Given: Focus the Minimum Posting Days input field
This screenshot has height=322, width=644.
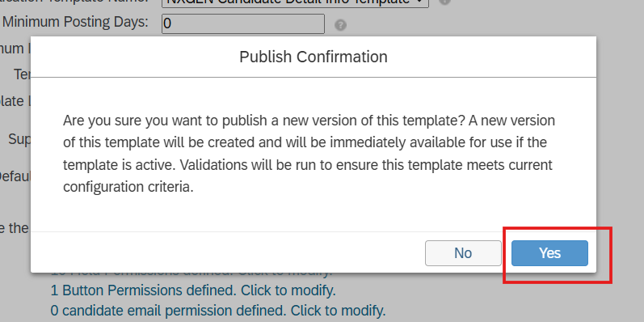Looking at the screenshot, I should pyautogui.click(x=243, y=23).
